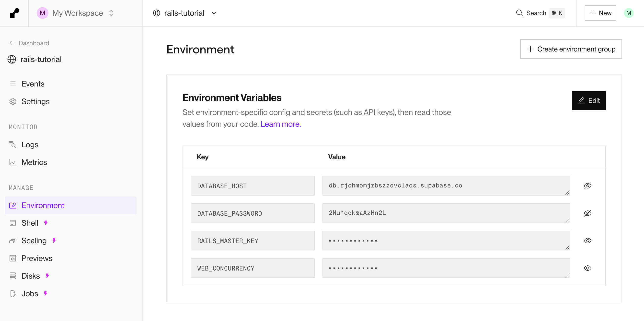Show the WEB_CONCURRENCY value

point(587,268)
